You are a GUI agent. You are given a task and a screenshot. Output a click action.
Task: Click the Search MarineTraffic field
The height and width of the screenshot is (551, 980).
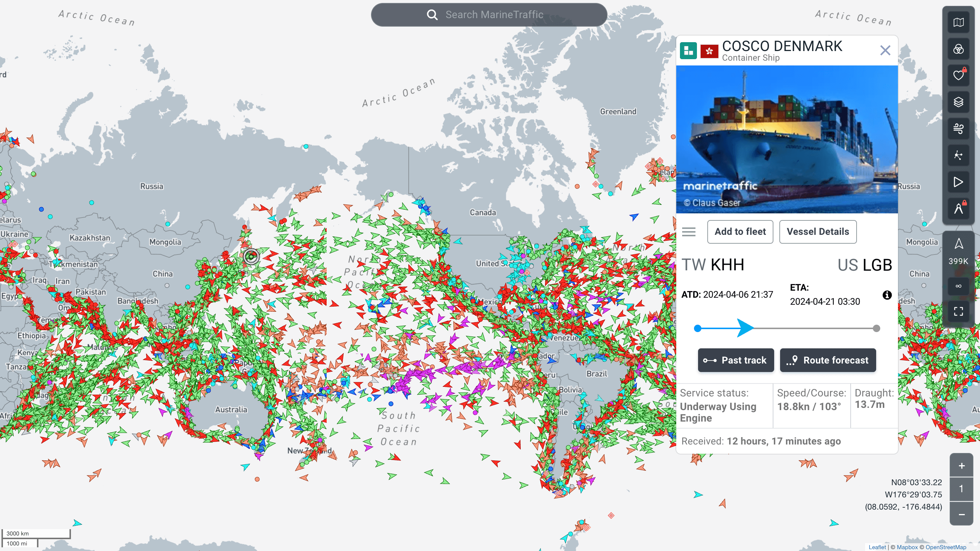click(x=489, y=15)
